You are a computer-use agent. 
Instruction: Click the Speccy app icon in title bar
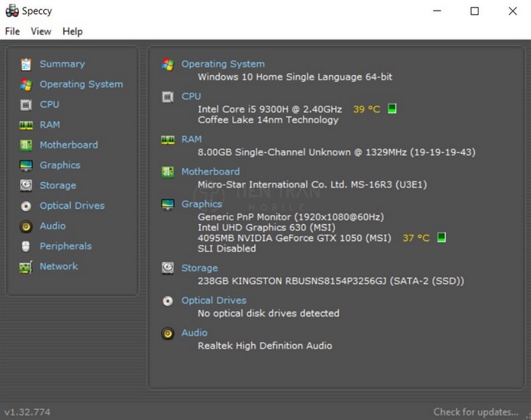12,10
